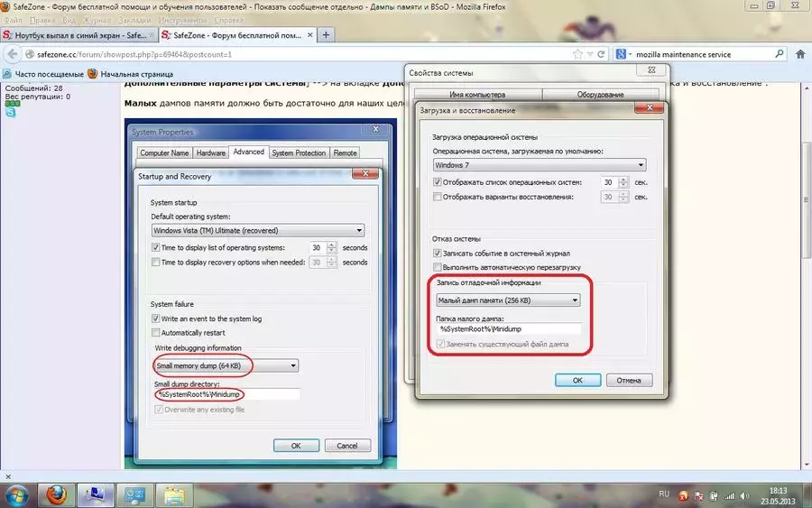The image size is (812, 508).
Task: Open the network signal tray icon
Action: [729, 495]
